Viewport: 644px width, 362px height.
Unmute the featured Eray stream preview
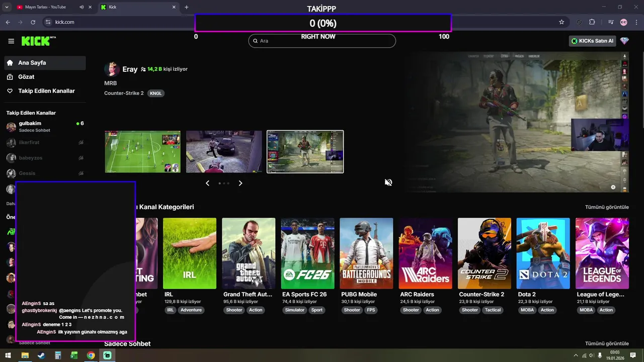[388, 183]
